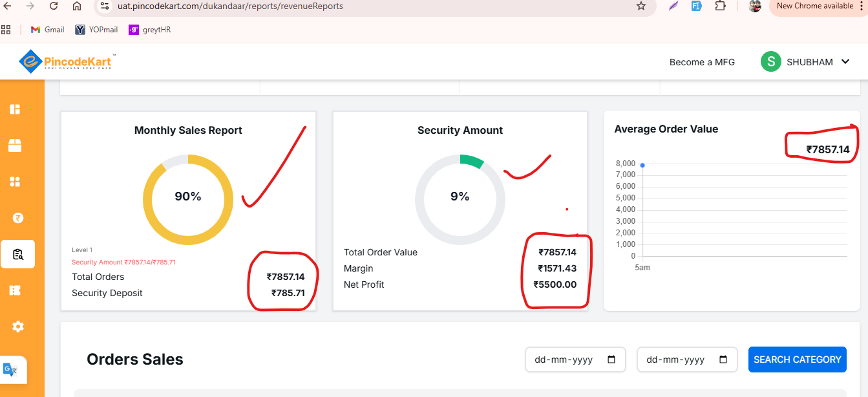Follow the Become a MFG link

702,62
